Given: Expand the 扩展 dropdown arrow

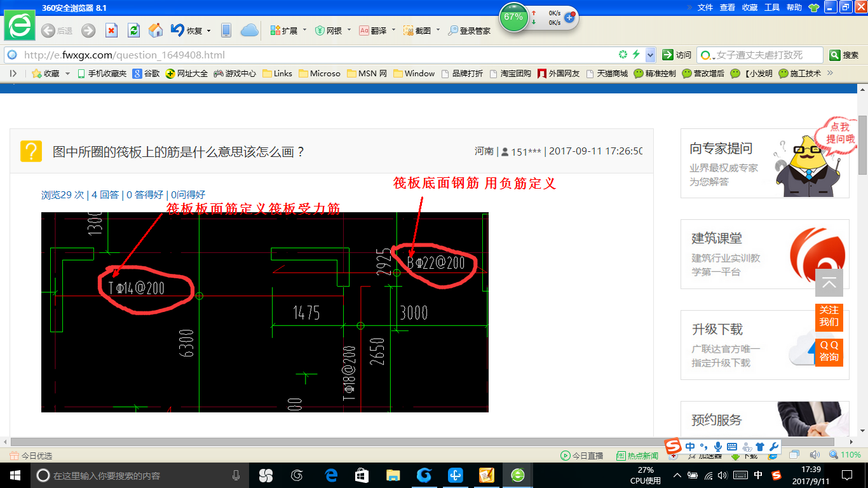Looking at the screenshot, I should coord(304,30).
